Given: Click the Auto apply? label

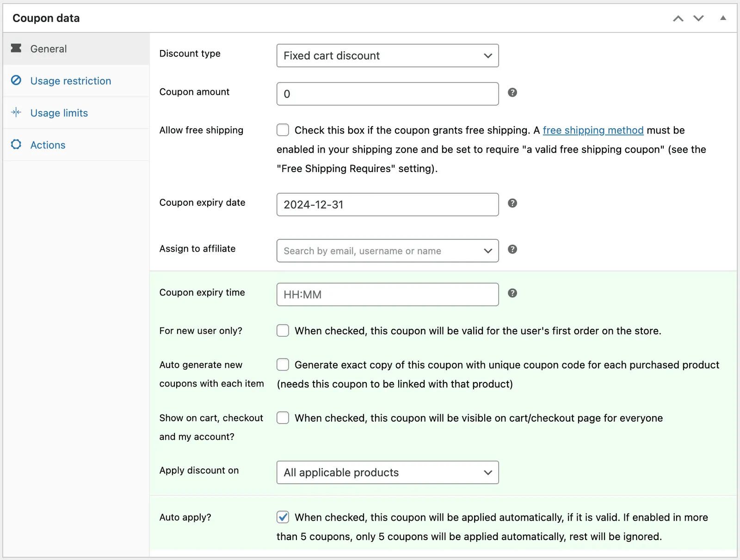Looking at the screenshot, I should click(x=185, y=517).
